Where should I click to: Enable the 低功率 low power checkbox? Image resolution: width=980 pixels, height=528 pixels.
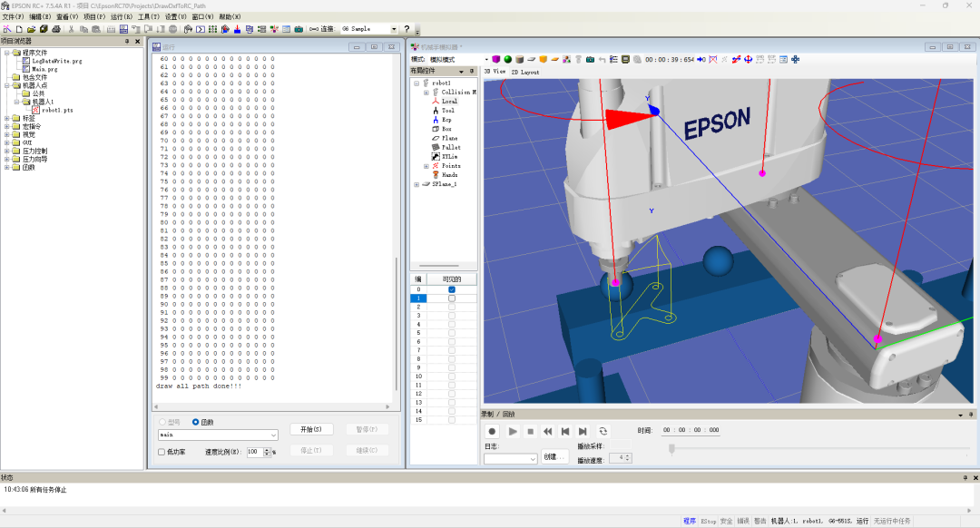pos(162,452)
